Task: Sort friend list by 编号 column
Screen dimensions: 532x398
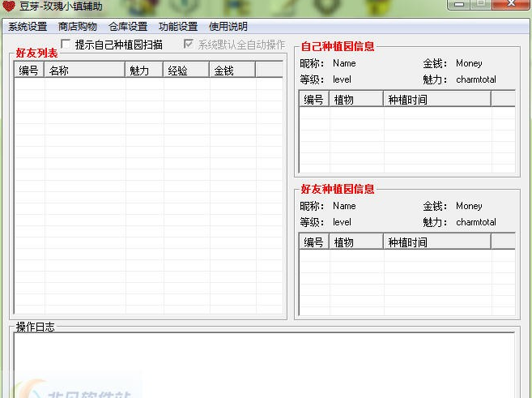Action: pos(29,71)
